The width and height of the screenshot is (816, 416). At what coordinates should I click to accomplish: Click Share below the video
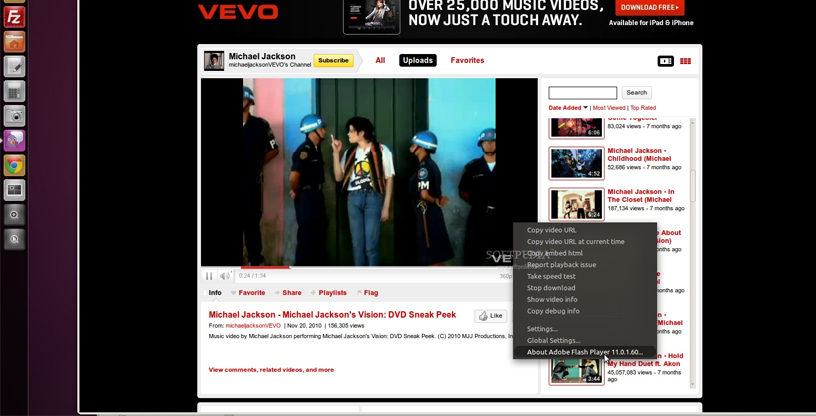tap(288, 293)
